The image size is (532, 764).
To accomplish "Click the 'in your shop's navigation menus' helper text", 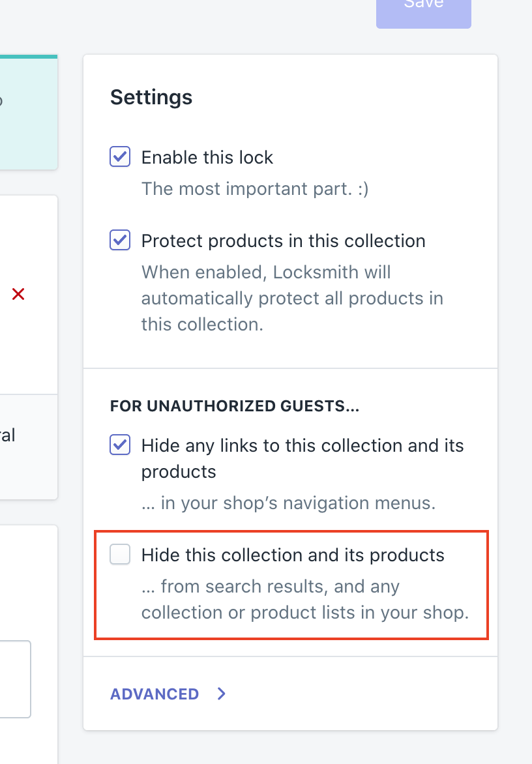I will 288,503.
